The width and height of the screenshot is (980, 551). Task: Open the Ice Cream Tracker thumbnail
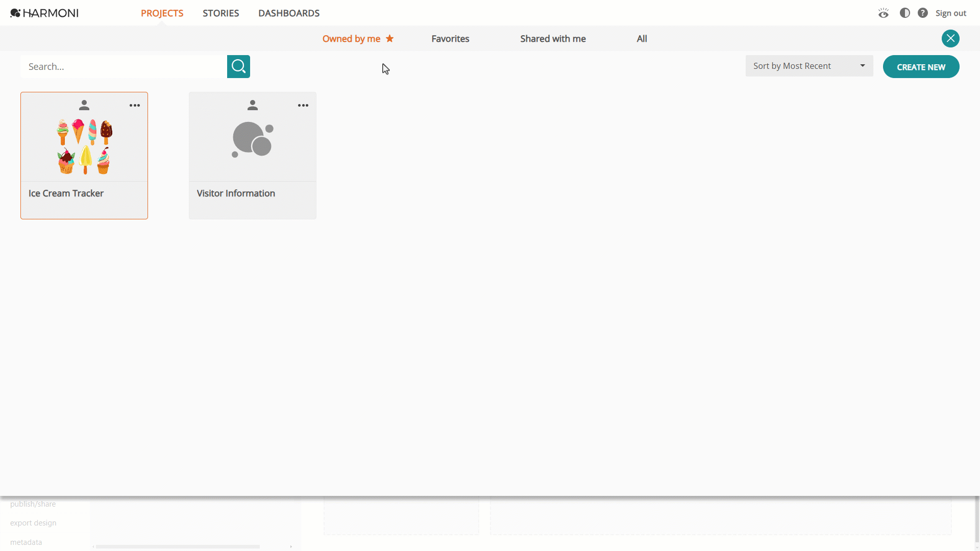click(84, 146)
